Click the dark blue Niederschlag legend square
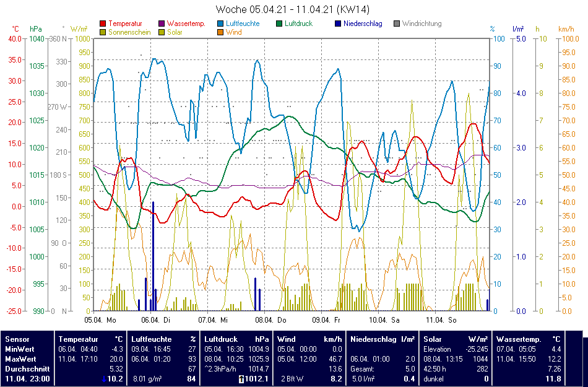The image size is (588, 387). pyautogui.click(x=338, y=24)
